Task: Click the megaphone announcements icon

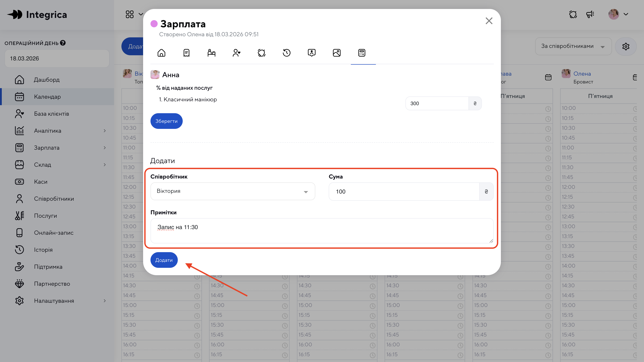Action: tap(590, 14)
